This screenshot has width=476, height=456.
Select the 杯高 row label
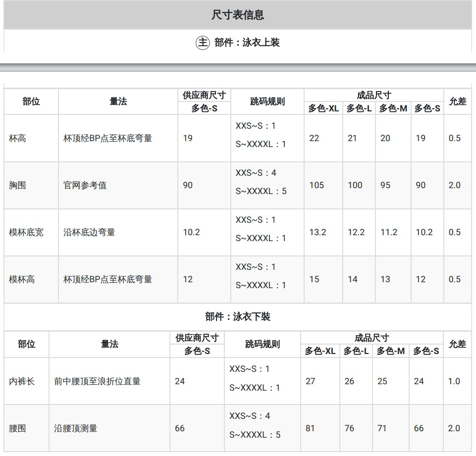coord(17,138)
